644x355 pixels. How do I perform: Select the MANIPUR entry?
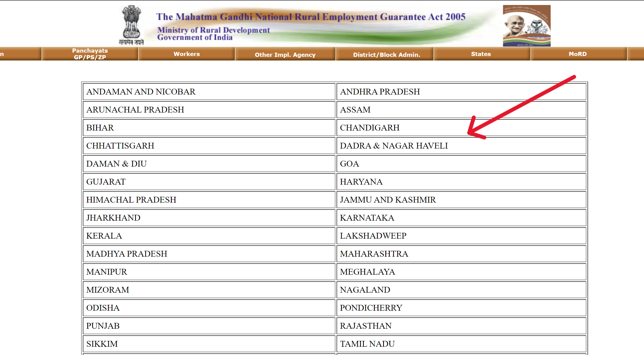click(x=107, y=272)
